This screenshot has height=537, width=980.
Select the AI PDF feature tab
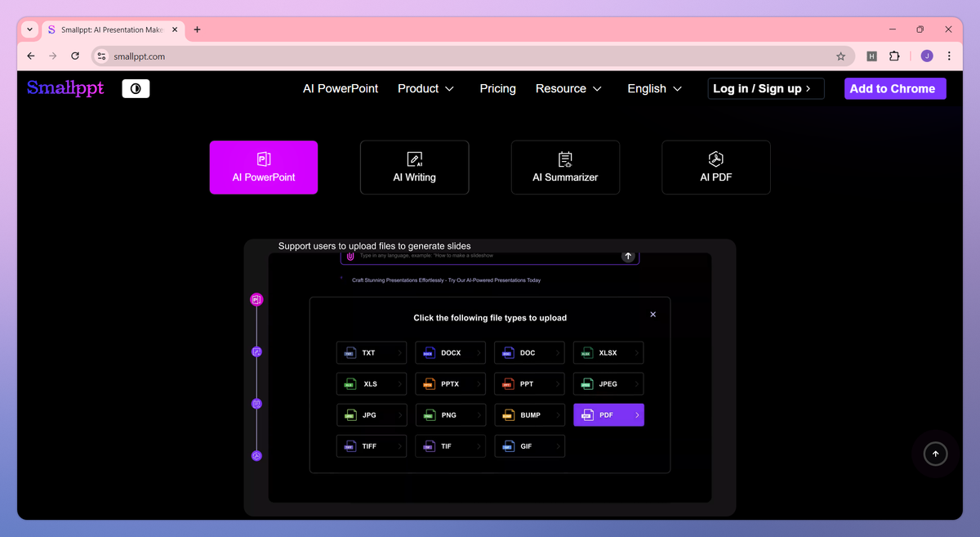pyautogui.click(x=716, y=168)
